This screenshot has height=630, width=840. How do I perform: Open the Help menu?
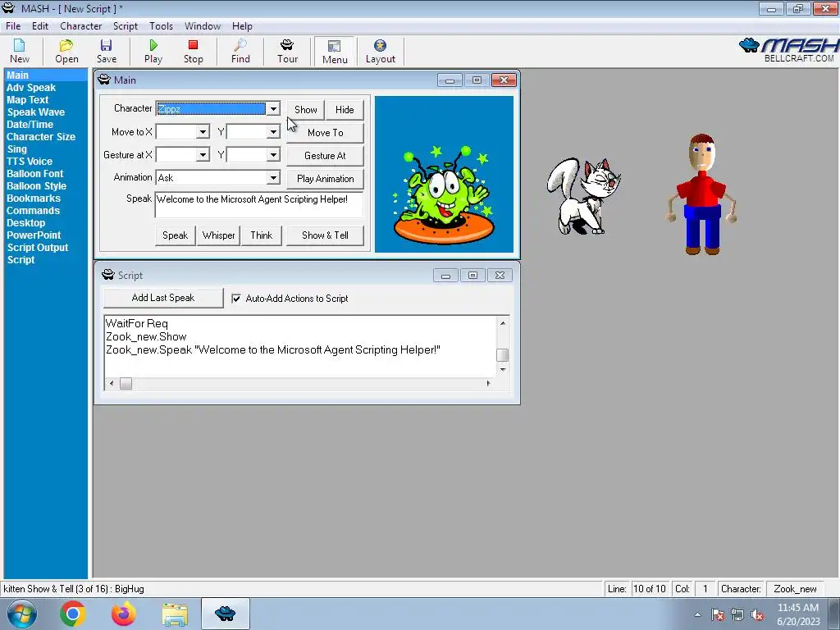tap(242, 25)
